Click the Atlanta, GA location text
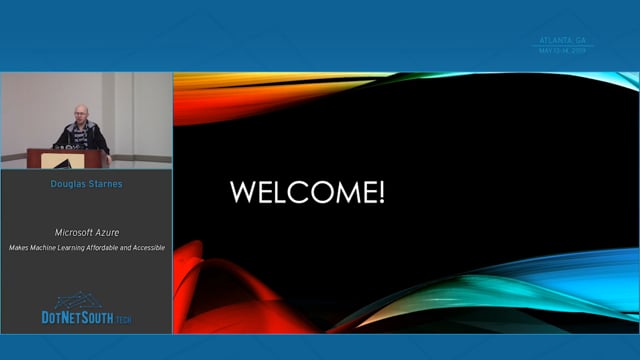 pos(562,40)
